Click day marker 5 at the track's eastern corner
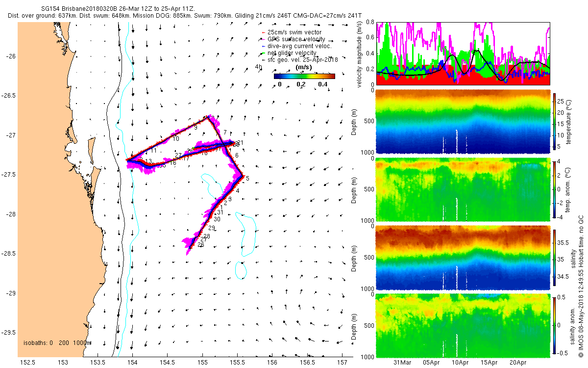Screen dimensions: 588x368 247,179
